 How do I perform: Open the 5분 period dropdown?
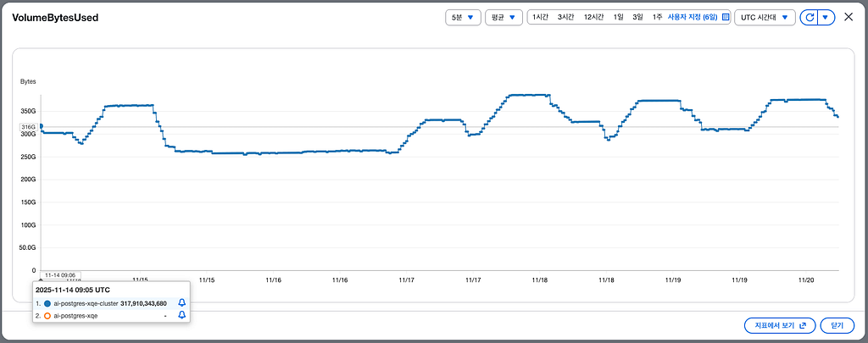(x=463, y=17)
